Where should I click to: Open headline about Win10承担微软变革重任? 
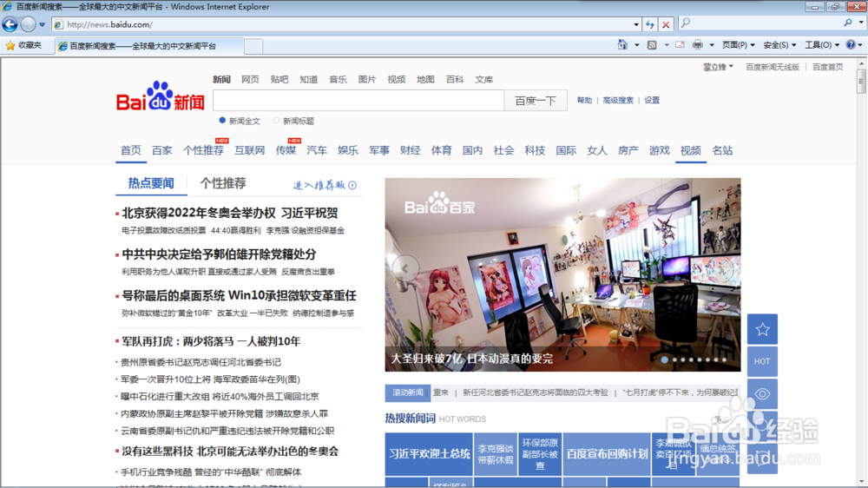click(240, 296)
